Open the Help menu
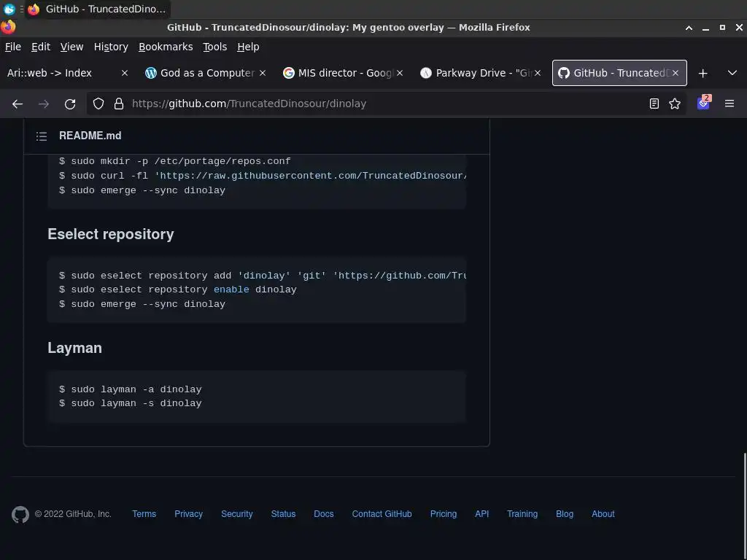 tap(248, 47)
